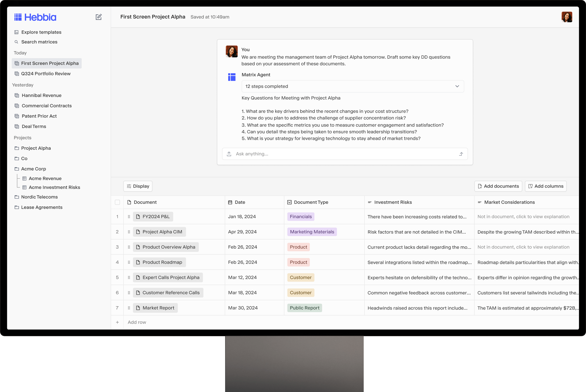Expand the 12 steps completed dropdown
The width and height of the screenshot is (586, 392).
[x=353, y=86]
